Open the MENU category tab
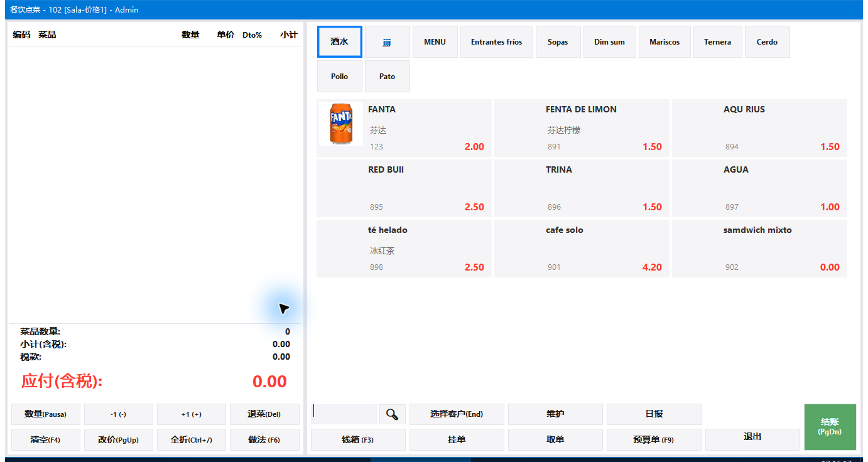The height and width of the screenshot is (462, 868). point(435,42)
